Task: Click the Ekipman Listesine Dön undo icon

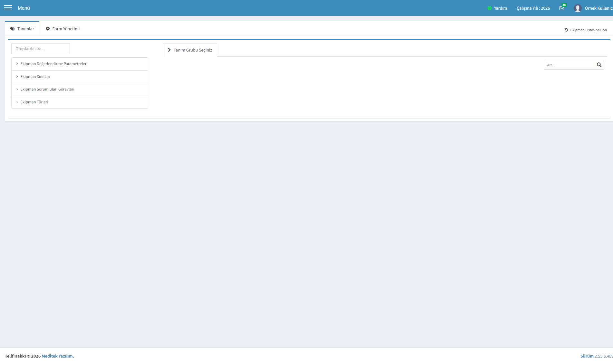Action: pyautogui.click(x=566, y=30)
